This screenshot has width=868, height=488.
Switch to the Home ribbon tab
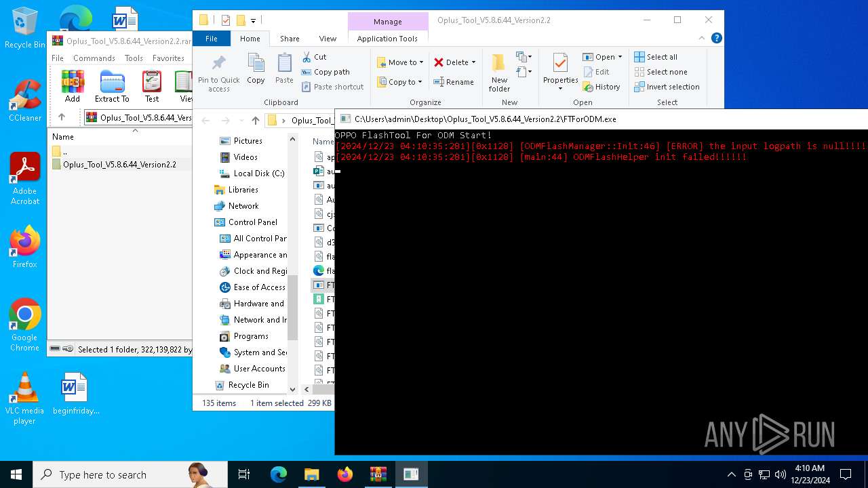point(250,39)
